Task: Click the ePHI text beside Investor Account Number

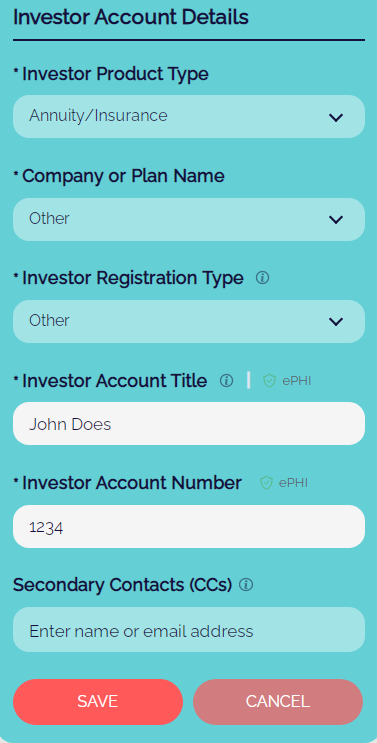Action: click(x=293, y=483)
